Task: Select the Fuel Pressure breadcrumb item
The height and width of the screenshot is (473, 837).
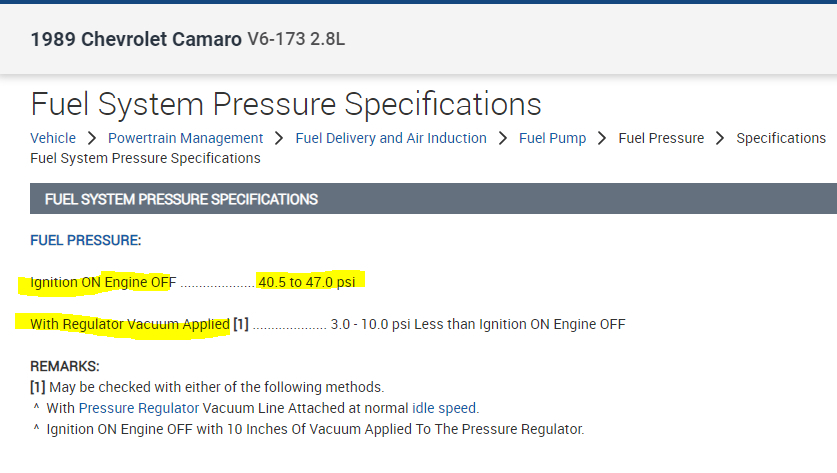Action: point(661,138)
